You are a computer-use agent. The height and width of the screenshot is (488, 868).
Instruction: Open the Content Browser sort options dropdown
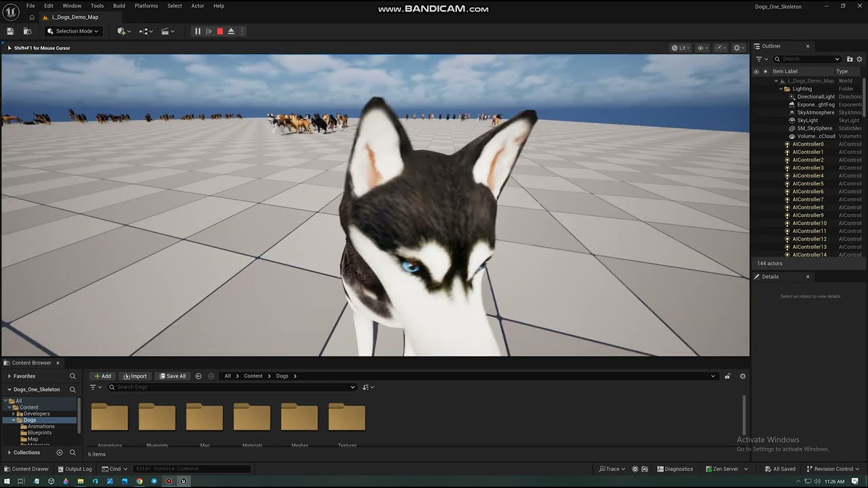coord(368,387)
